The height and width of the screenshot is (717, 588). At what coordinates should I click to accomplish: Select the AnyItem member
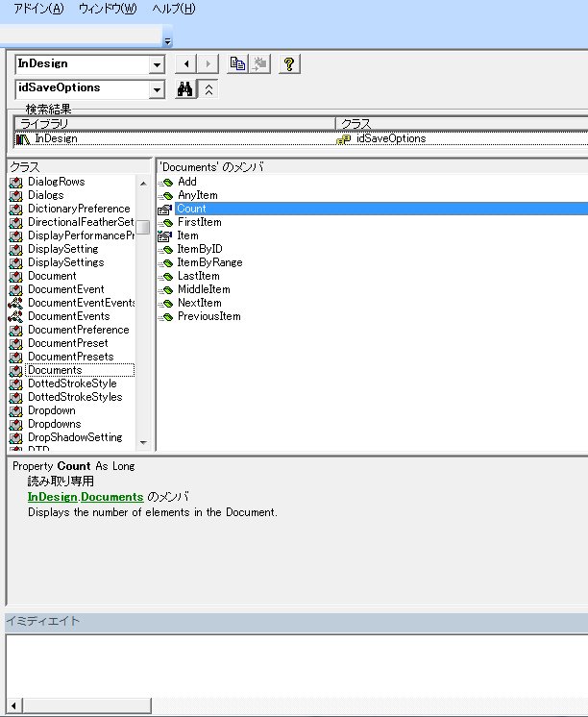coord(198,195)
